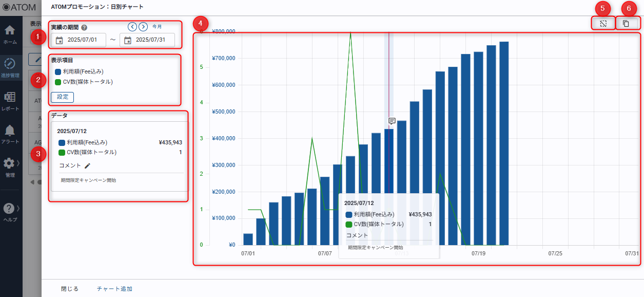Click the comment edit pencil icon
This screenshot has height=297, width=644.
[88, 166]
